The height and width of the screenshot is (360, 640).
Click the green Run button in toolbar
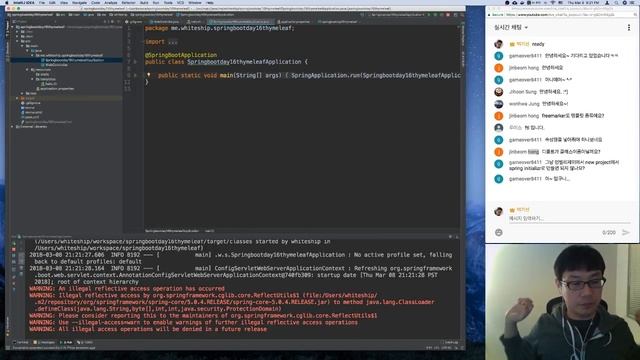[x=429, y=15]
